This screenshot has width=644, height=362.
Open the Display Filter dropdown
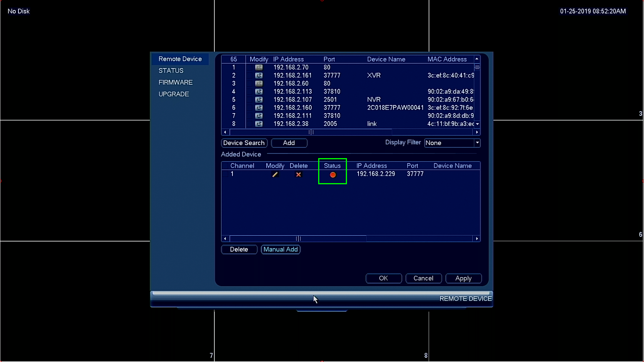452,143
